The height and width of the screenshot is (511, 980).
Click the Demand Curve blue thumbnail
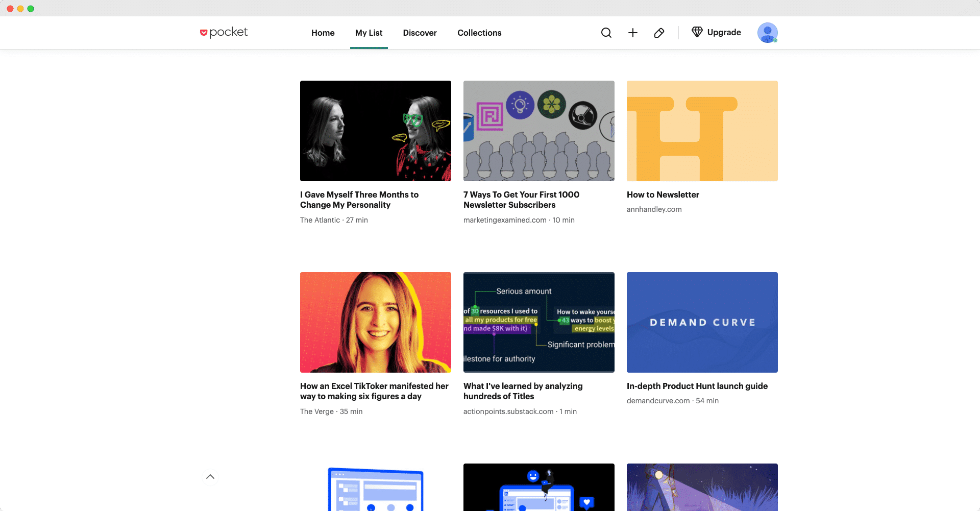[702, 322]
